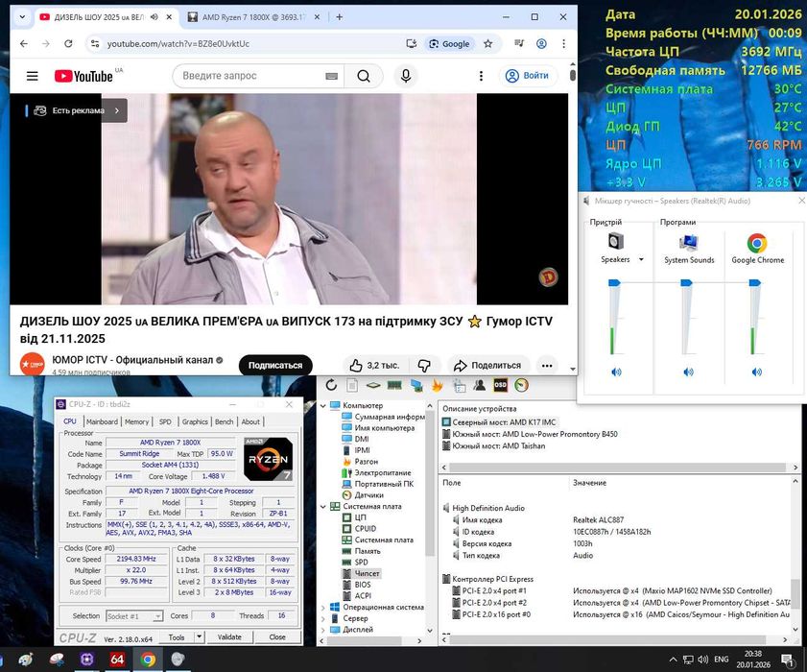Switch to the Mainboard tab in CPU-Z

tap(102, 421)
